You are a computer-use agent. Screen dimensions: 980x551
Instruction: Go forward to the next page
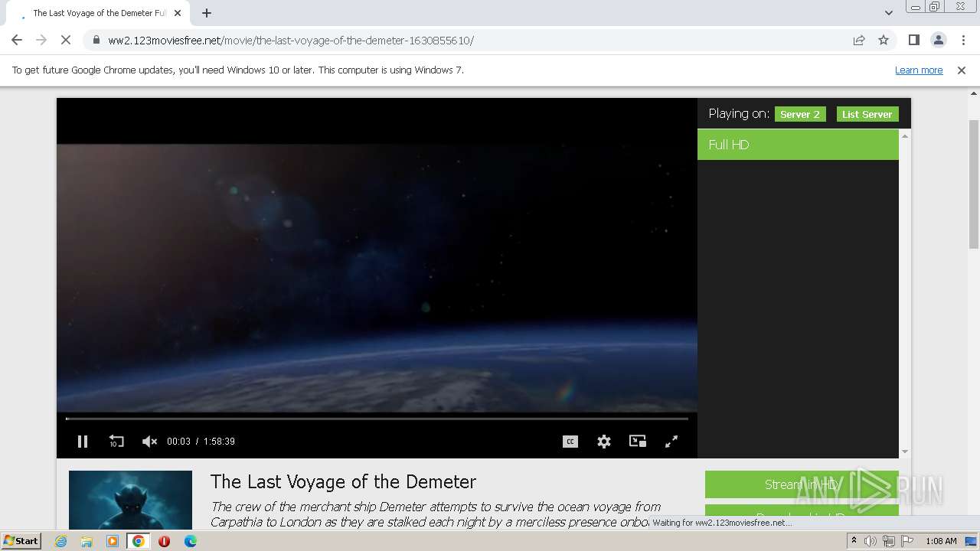pyautogui.click(x=41, y=41)
